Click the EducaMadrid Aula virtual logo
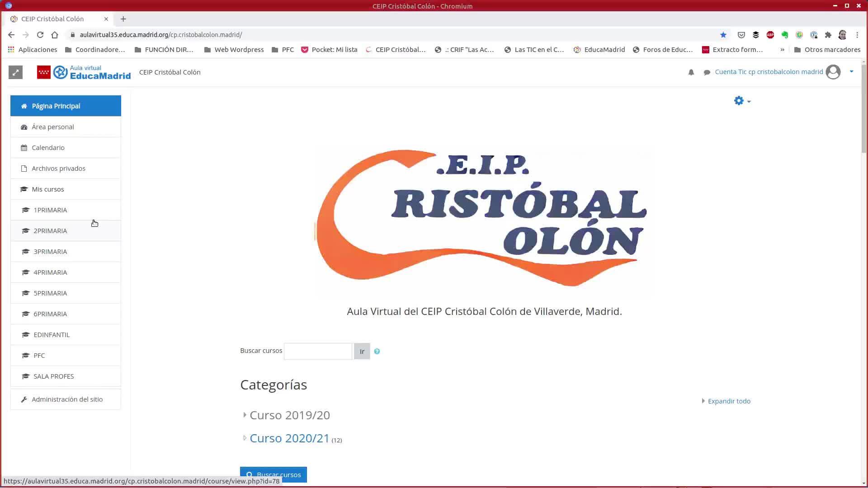The image size is (868, 488). tap(84, 72)
